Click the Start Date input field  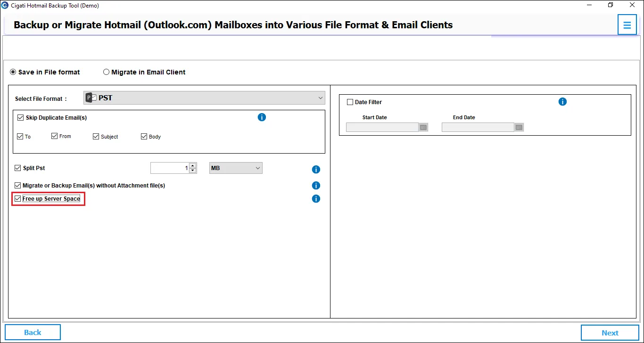click(x=382, y=127)
